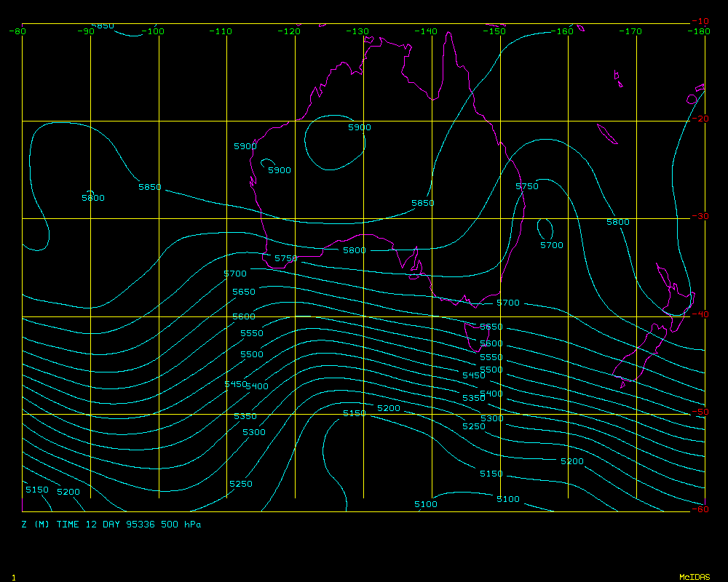Select the 5700 label beside the small closed low
This screenshot has width=728, height=582.
point(551,245)
